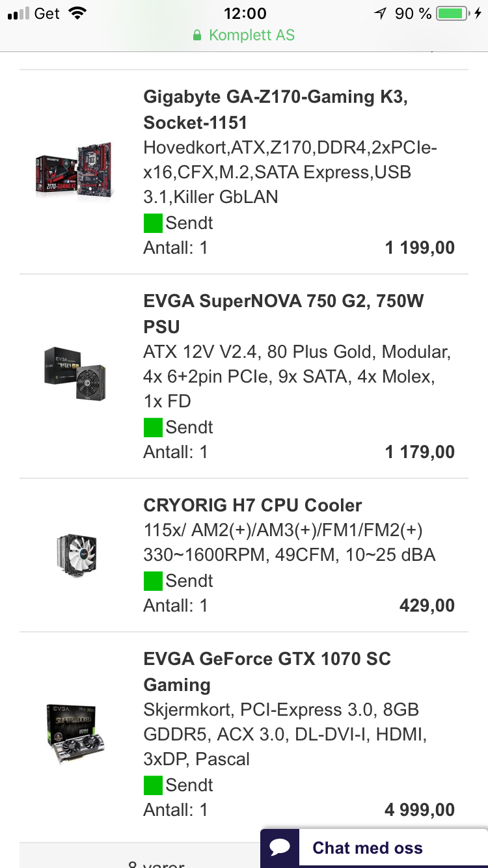Open EVGA GeForce GTX 1070 SC title

coord(267,671)
